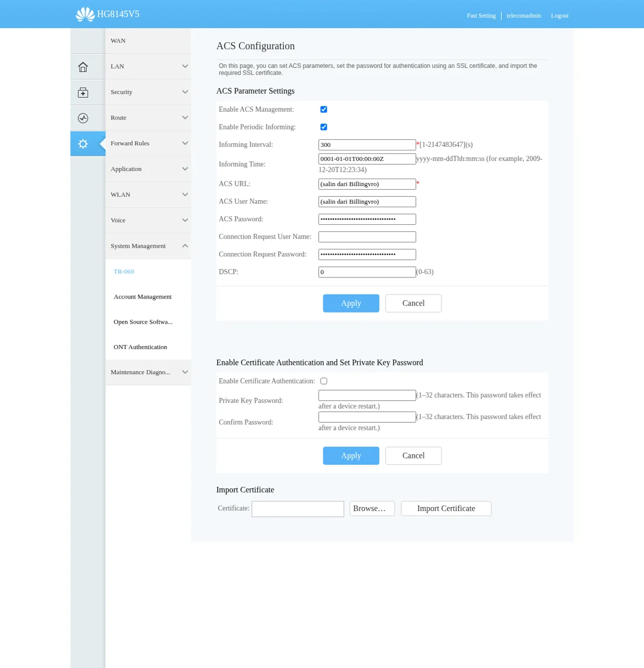Expand the Forward Rules chevron
This screenshot has height=668, width=644.
tap(185, 143)
